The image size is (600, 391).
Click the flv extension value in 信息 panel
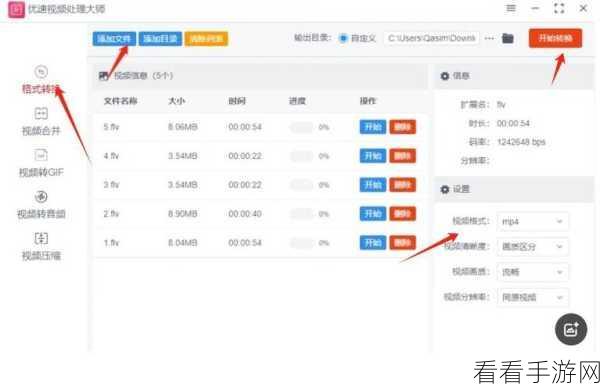(x=501, y=104)
